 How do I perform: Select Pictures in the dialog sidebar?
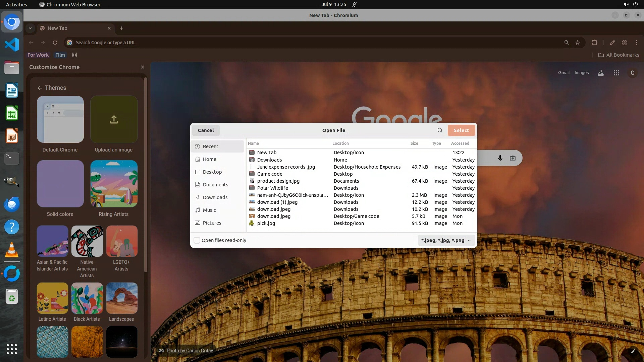(x=212, y=223)
